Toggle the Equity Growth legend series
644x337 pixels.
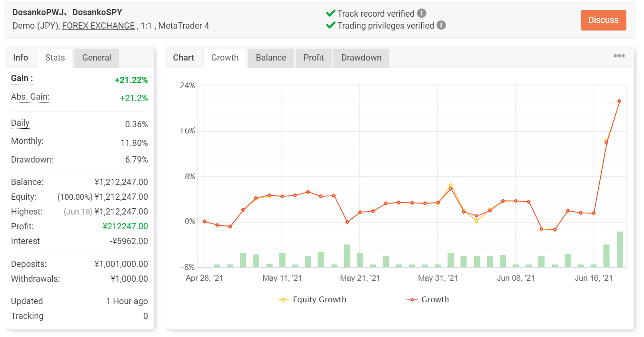click(x=312, y=299)
